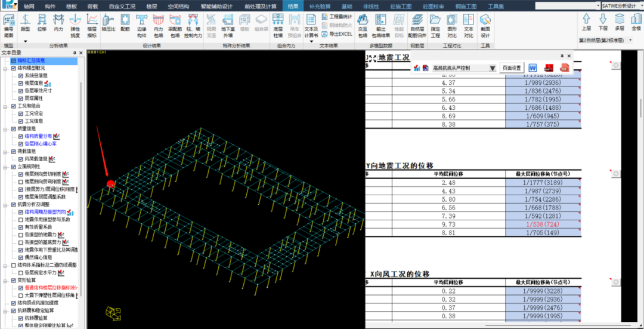The image size is (644, 329).
Task: Export report to Word document icon
Action: (x=532, y=68)
